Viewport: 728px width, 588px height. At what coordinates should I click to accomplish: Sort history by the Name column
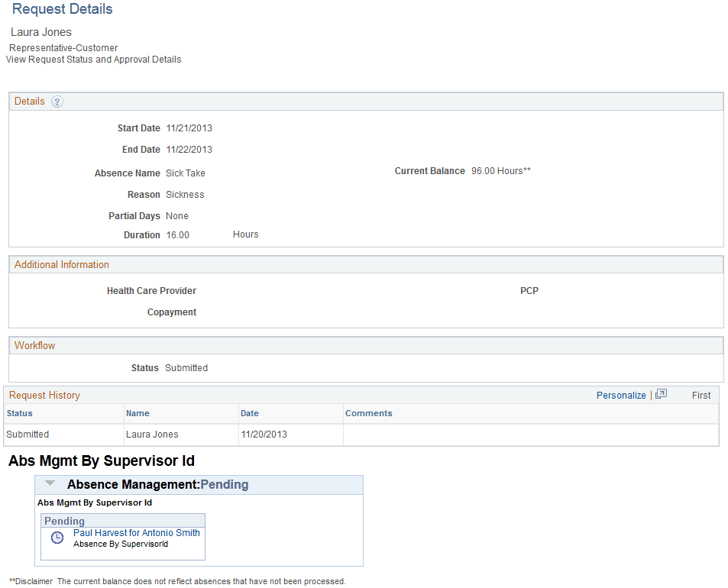(x=138, y=412)
